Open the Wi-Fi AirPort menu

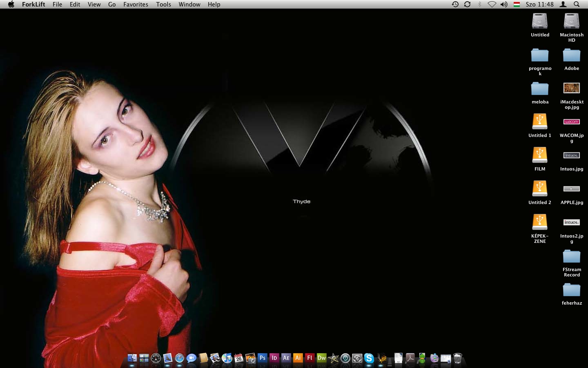(x=492, y=4)
